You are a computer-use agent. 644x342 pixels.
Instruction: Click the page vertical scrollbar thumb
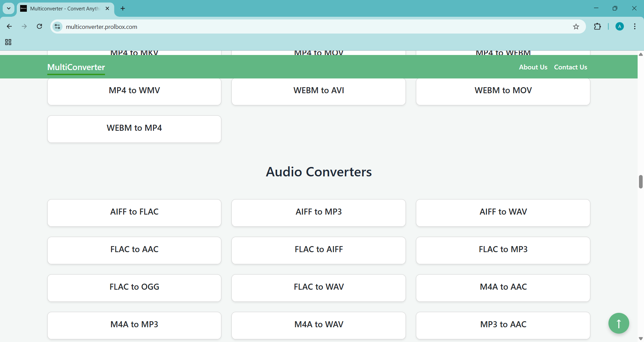[x=641, y=182]
